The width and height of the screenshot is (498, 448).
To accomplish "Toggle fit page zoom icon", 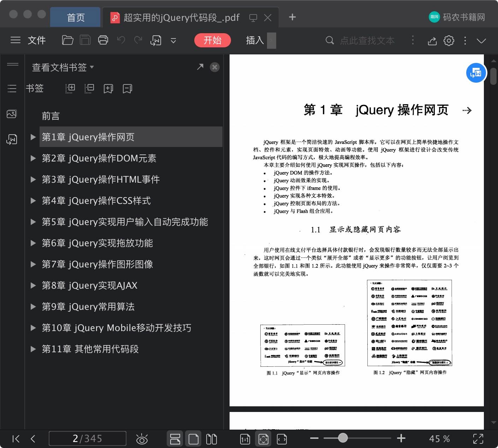I will tap(263, 439).
